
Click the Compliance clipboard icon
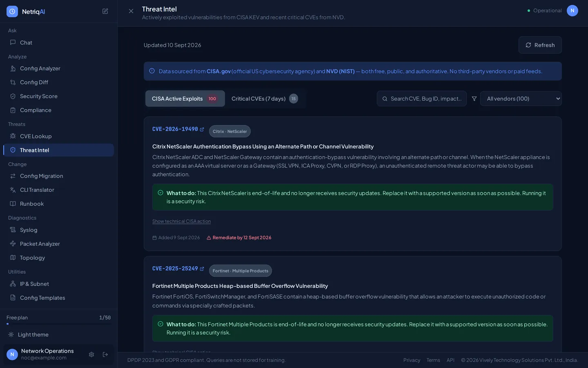13,110
